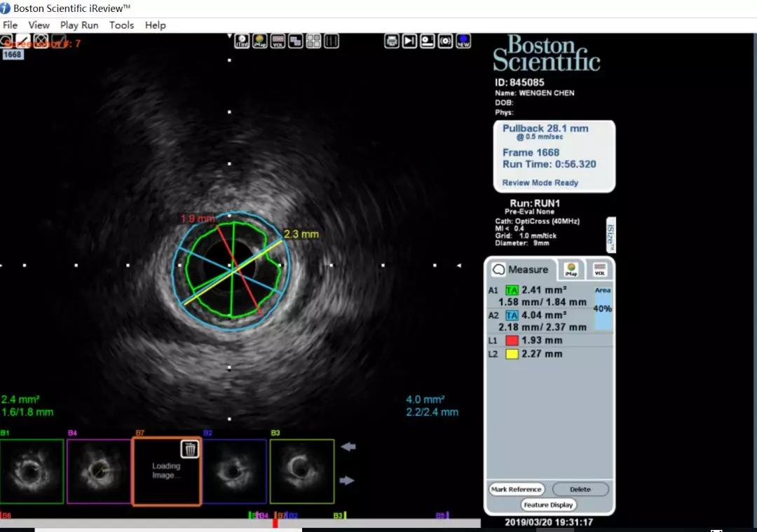Click the L1 value 1.93 mm
Image resolution: width=757 pixels, height=532 pixels.
542,341
